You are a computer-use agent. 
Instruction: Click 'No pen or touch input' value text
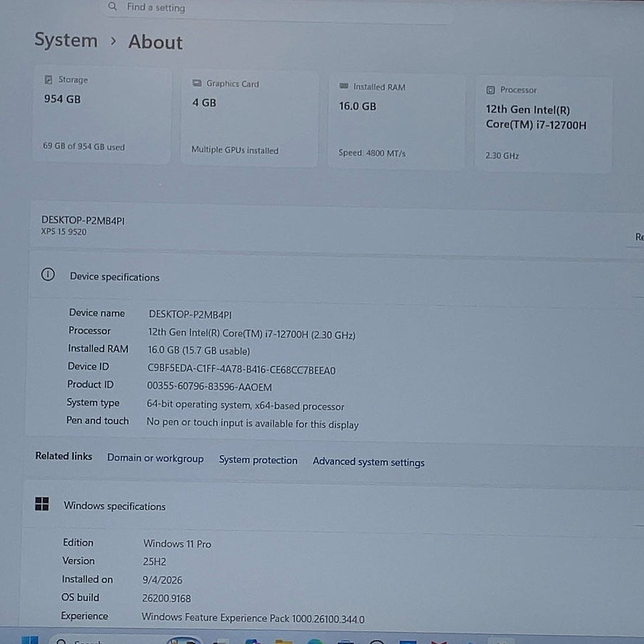coord(252,424)
